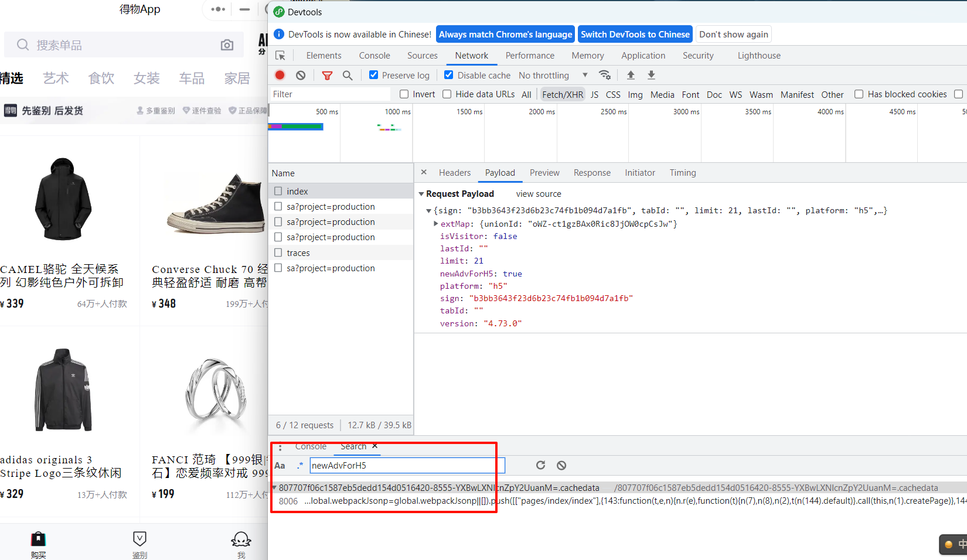Image resolution: width=967 pixels, height=560 pixels.
Task: Switch to Sources panel
Action: click(423, 56)
